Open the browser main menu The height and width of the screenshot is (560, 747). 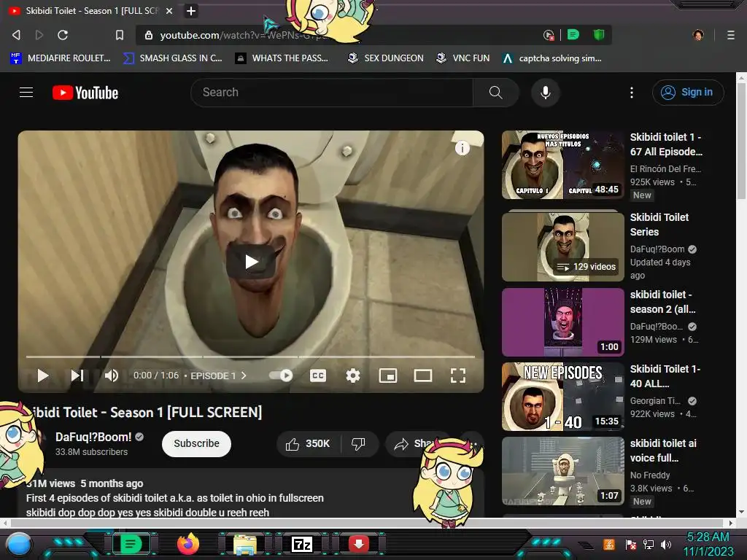pos(731,35)
